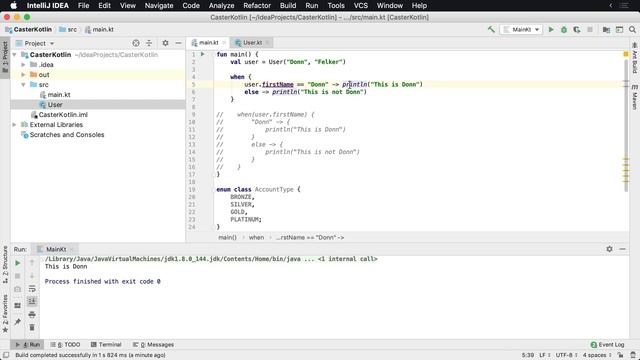Open the VCS menu
Screen dimensions: 640x360
(x=360, y=5)
